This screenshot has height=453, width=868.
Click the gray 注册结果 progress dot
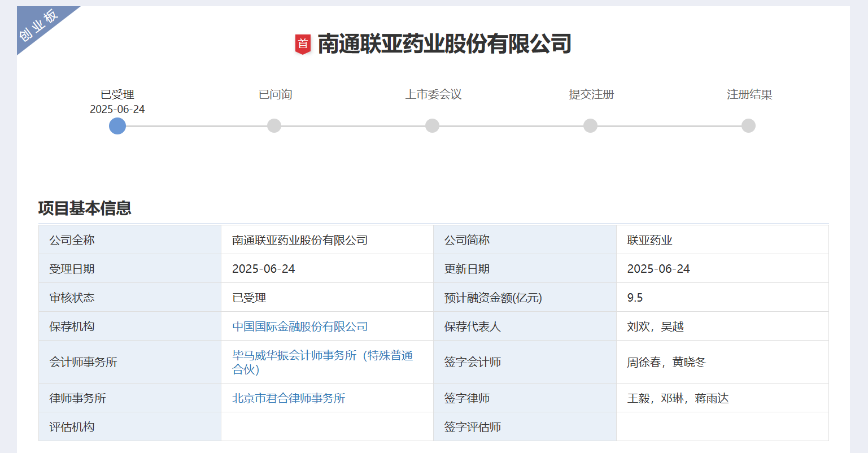(x=748, y=126)
